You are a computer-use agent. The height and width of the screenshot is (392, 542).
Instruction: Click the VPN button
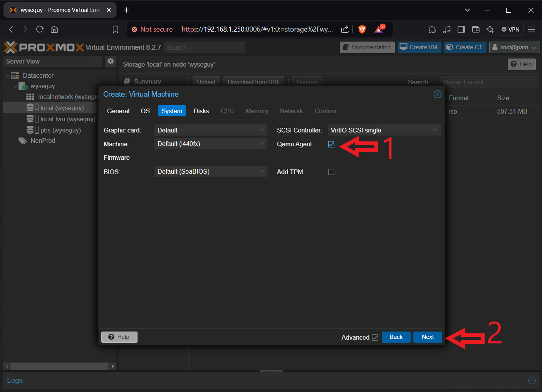pyautogui.click(x=510, y=29)
